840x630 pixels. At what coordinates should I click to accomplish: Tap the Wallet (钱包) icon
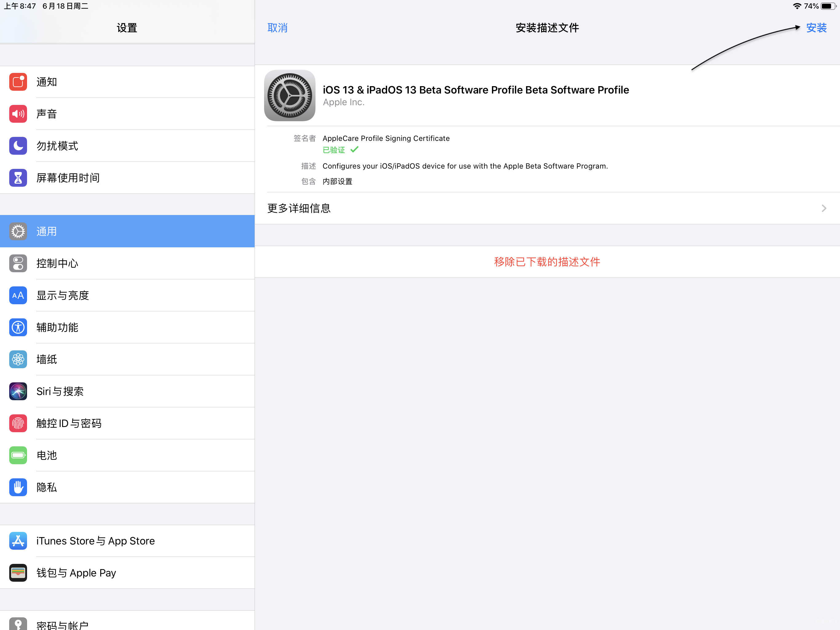coord(18,572)
